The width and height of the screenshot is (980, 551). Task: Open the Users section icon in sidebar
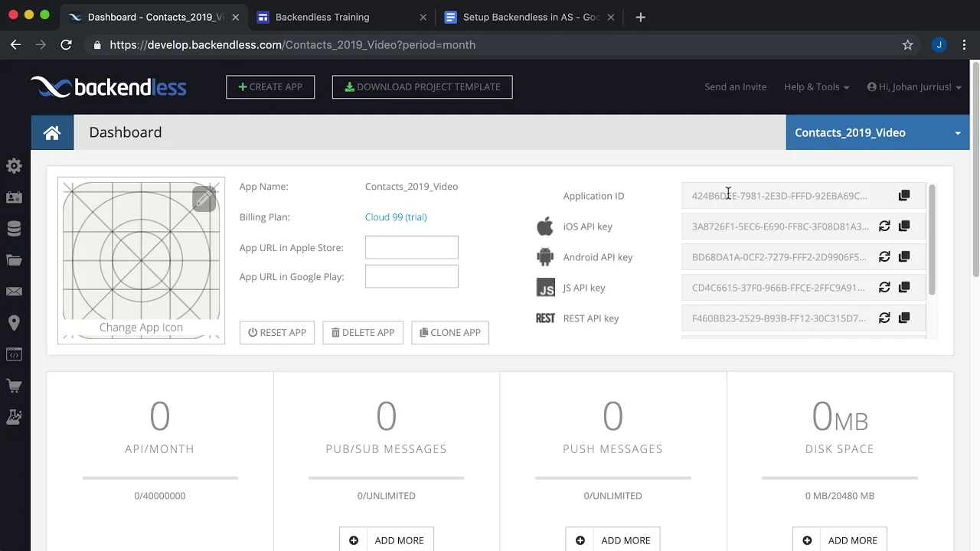[x=14, y=197]
